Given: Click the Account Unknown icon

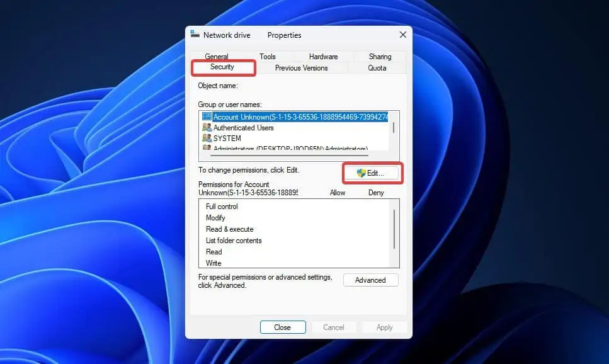Looking at the screenshot, I should 207,117.
